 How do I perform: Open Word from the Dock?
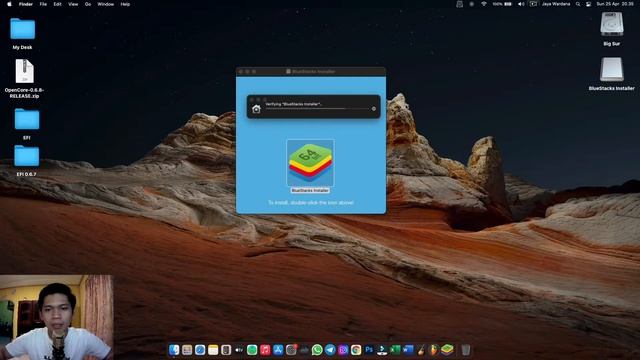(x=408, y=350)
